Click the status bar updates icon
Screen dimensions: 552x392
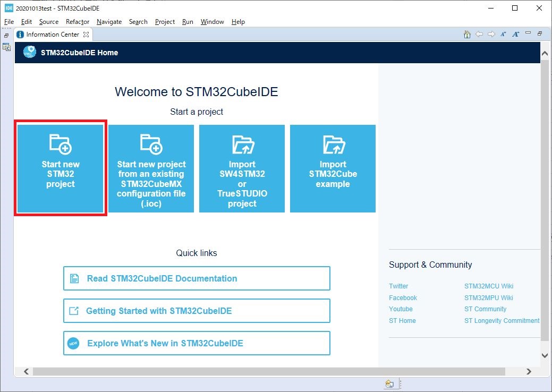[x=389, y=384]
